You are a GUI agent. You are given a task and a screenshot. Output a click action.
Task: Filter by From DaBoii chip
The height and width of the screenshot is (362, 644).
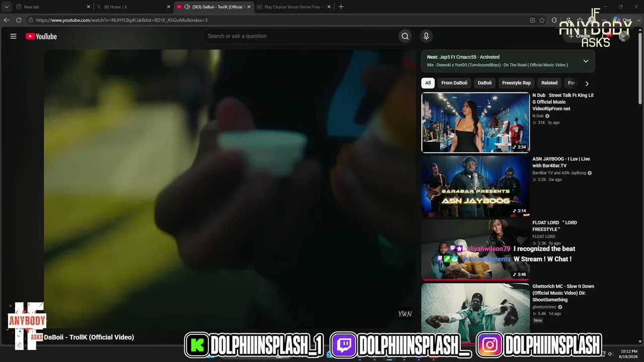click(454, 83)
